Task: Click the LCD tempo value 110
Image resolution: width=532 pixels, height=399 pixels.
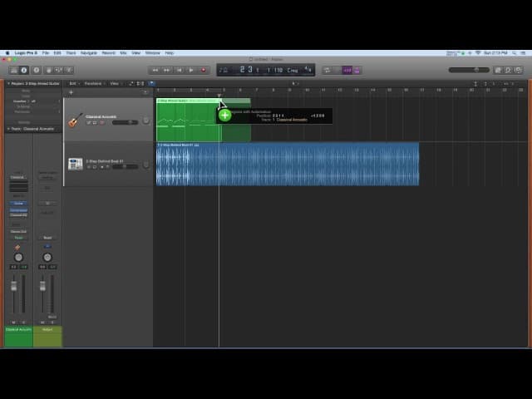Action: coord(278,70)
